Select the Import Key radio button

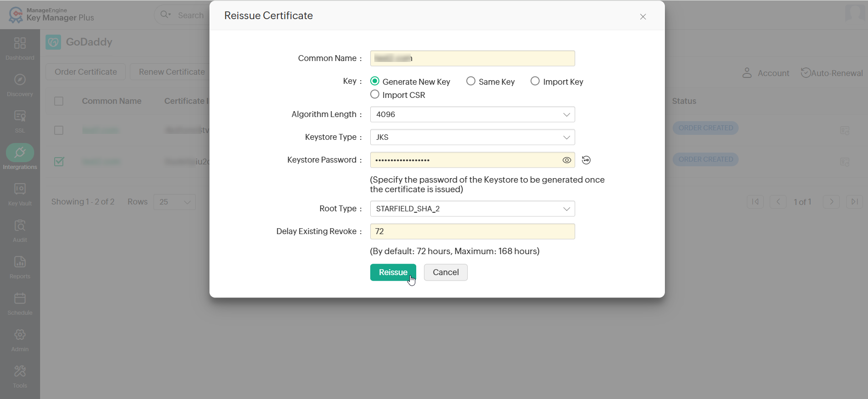coord(535,81)
